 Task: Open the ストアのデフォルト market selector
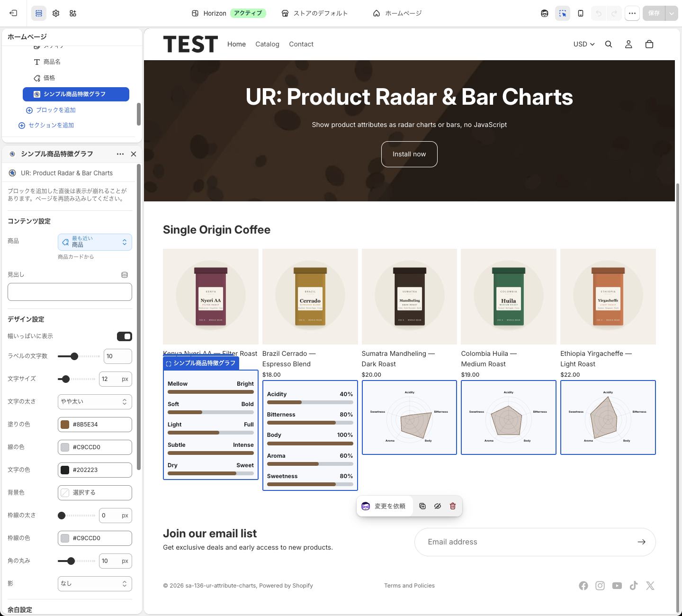click(x=314, y=13)
